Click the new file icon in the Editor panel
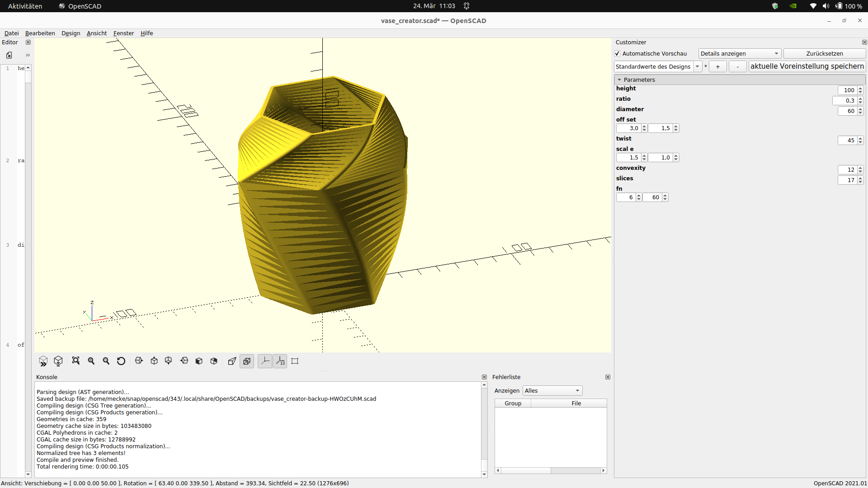The width and height of the screenshot is (868, 488). tap(9, 55)
